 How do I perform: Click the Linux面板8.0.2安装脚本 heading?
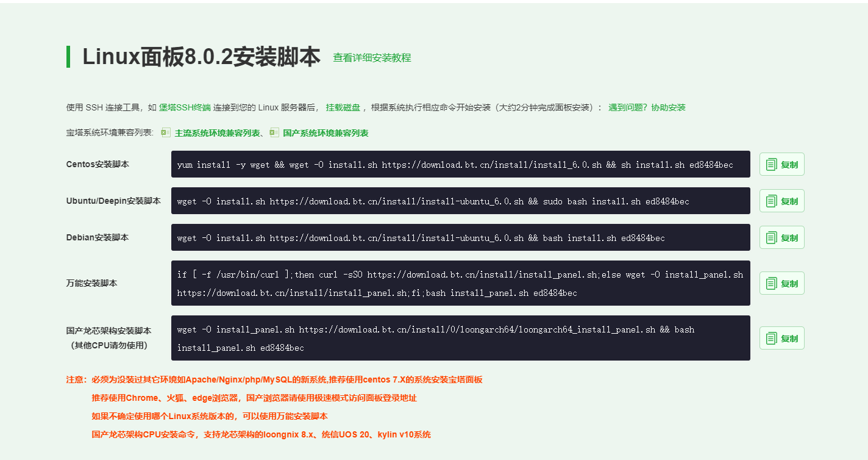[x=201, y=57]
